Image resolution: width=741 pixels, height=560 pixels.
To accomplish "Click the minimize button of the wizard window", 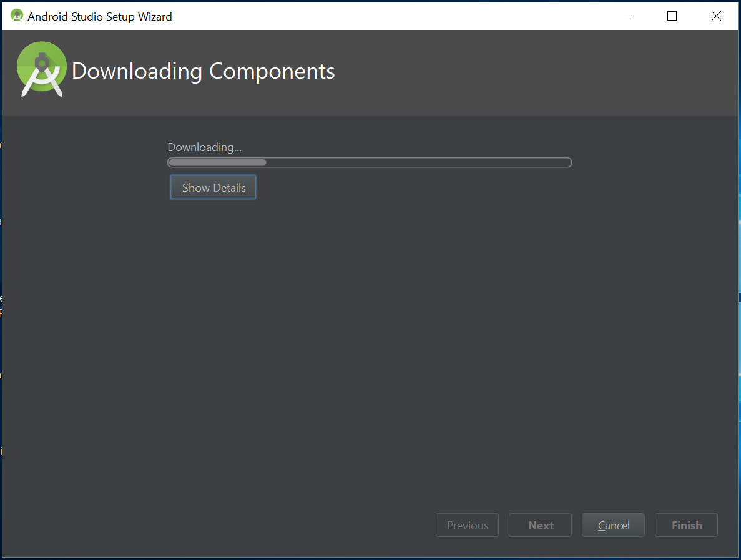I will pos(629,16).
